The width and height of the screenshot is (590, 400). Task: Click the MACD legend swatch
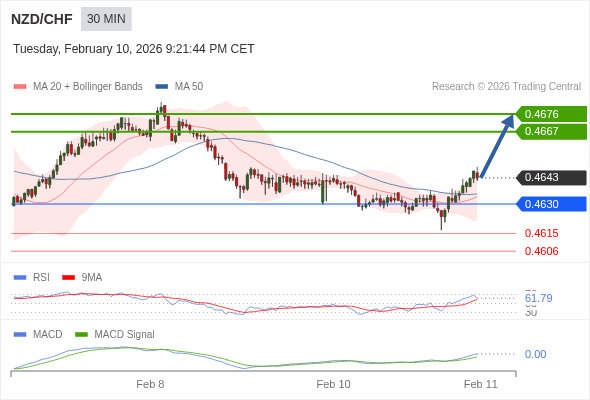click(20, 335)
